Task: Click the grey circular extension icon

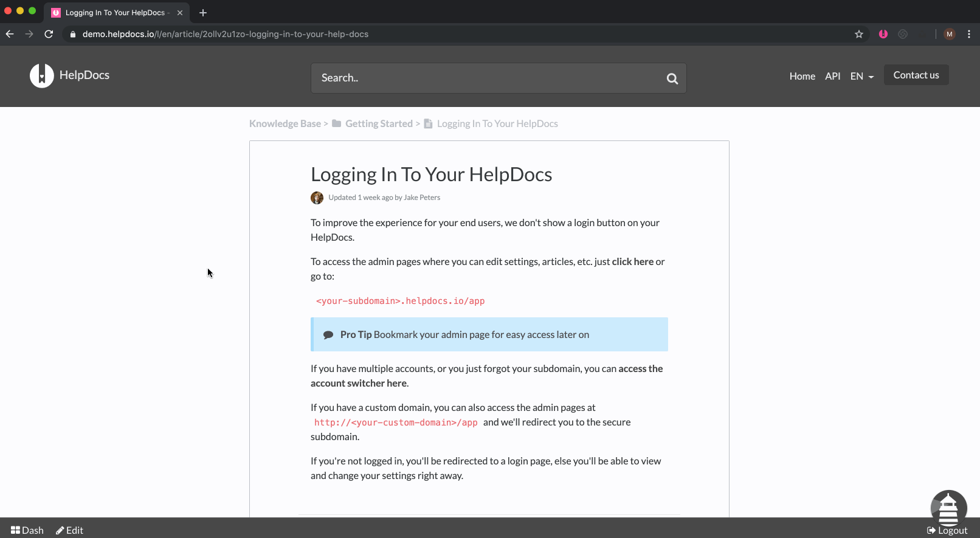Action: click(x=903, y=34)
